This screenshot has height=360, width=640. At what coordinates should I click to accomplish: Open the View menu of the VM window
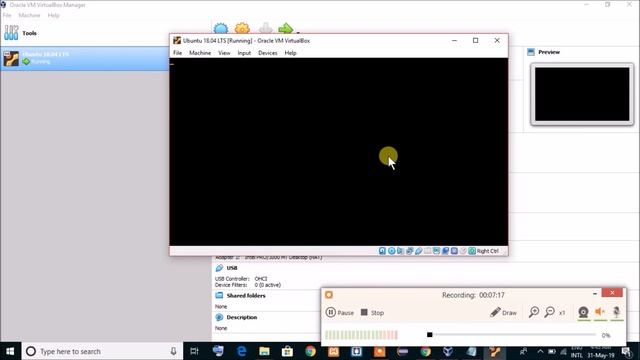coord(224,53)
